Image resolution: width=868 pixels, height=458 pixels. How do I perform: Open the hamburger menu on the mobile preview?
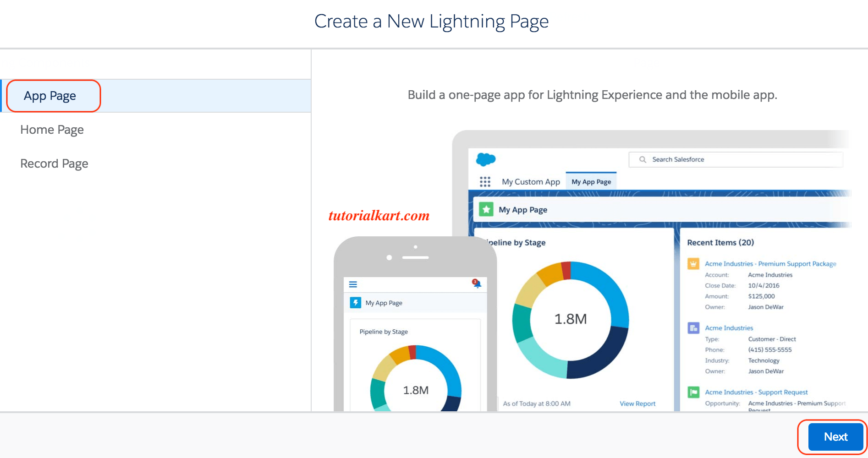coord(353,284)
